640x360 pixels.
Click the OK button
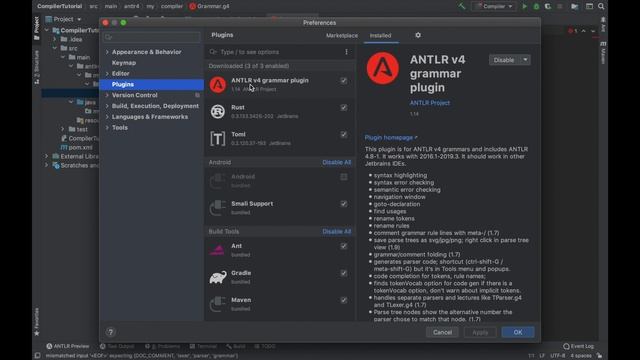coord(518,332)
